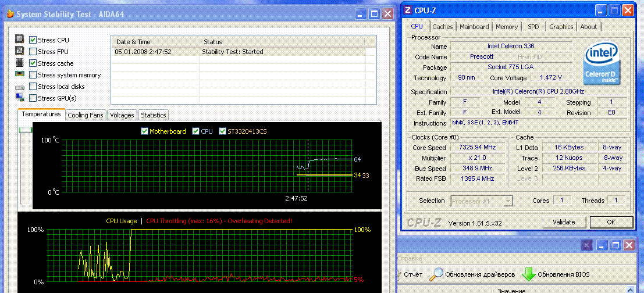Click the Intel Celeron D logo
Screen dimensions: 644x293
[602, 63]
